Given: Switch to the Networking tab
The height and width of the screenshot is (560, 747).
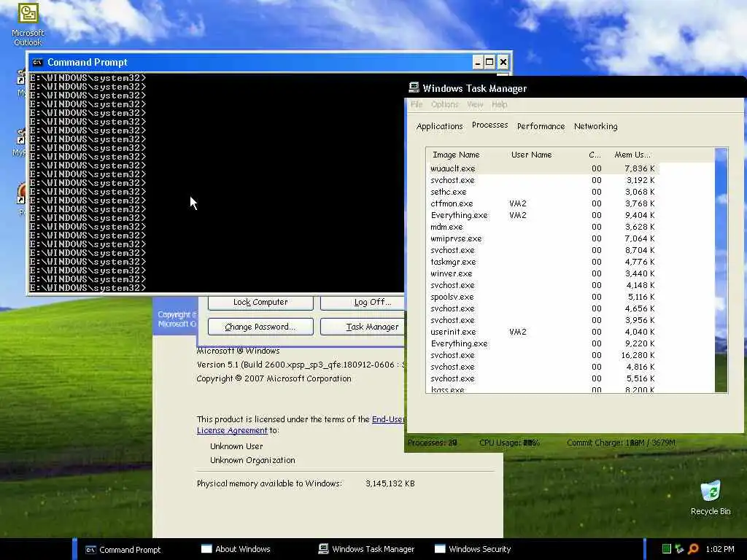Looking at the screenshot, I should pos(595,126).
